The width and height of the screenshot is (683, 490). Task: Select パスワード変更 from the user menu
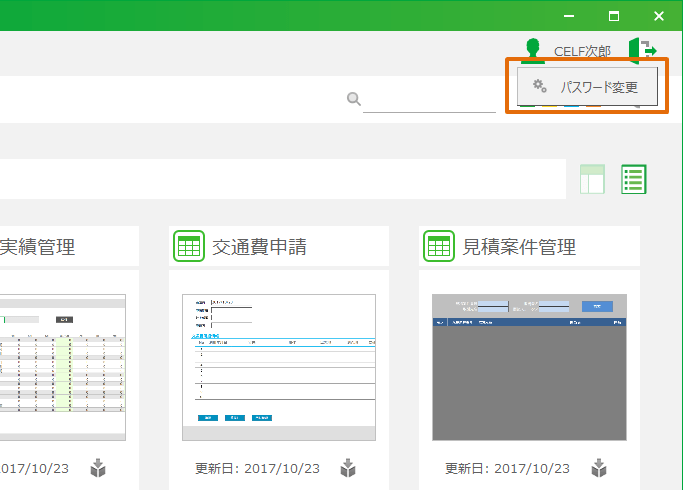pyautogui.click(x=597, y=87)
